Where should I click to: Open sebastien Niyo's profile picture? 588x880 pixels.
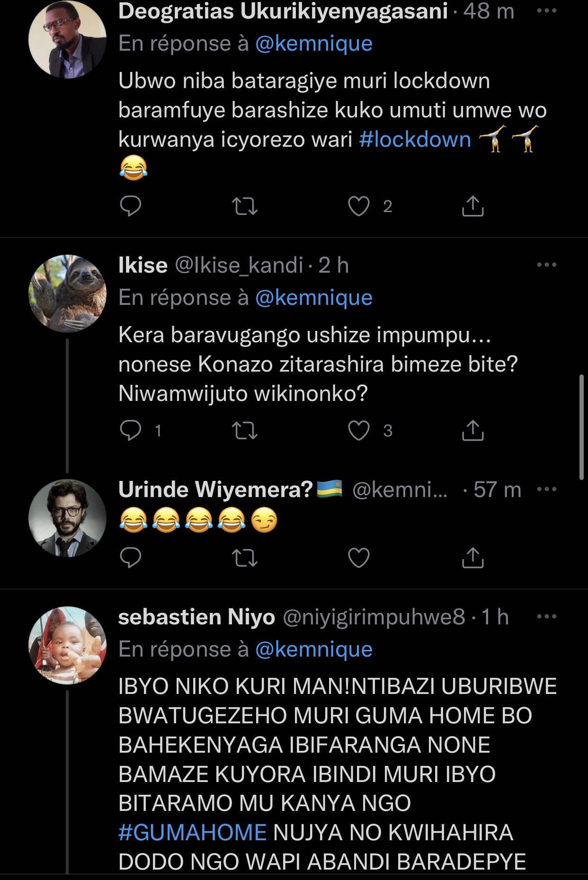click(x=67, y=645)
